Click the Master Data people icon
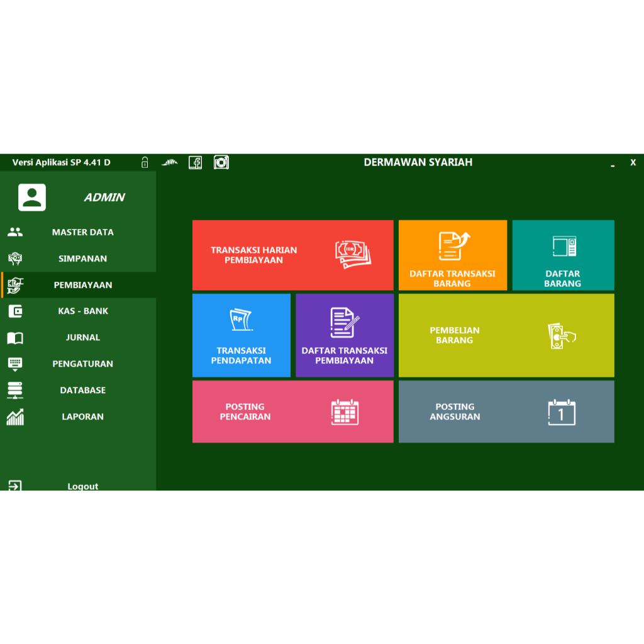Viewport: 644px width, 644px height. coord(15,232)
